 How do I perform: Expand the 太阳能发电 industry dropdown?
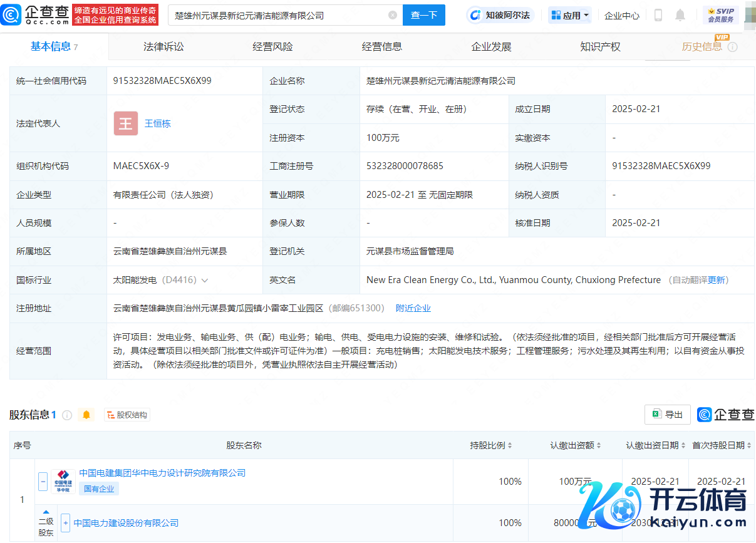click(x=205, y=280)
